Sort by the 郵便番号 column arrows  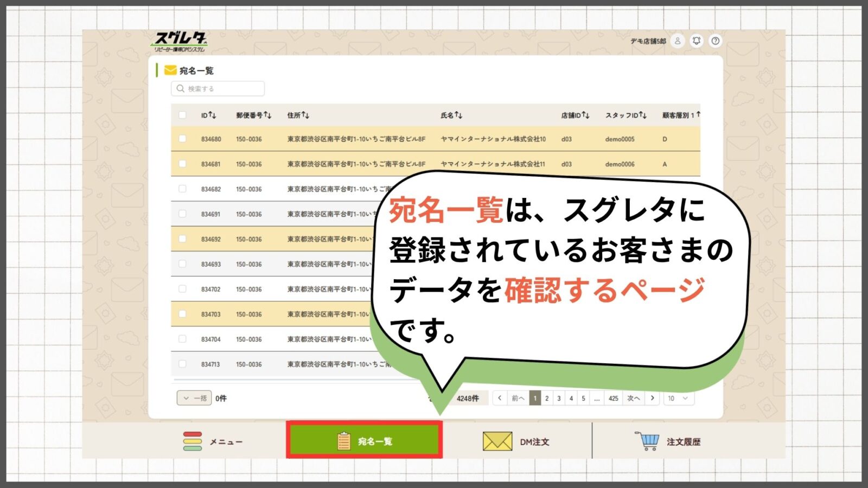267,115
